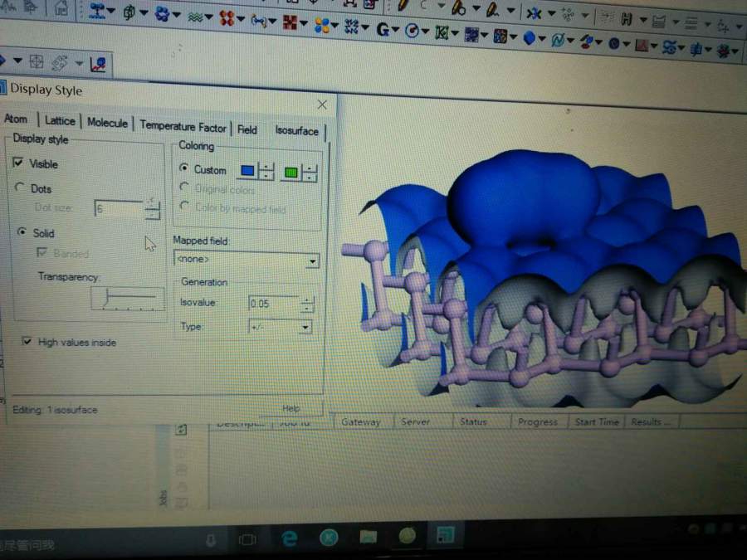The height and width of the screenshot is (560, 747).
Task: Select the Custom coloring radio button
Action: point(183,168)
